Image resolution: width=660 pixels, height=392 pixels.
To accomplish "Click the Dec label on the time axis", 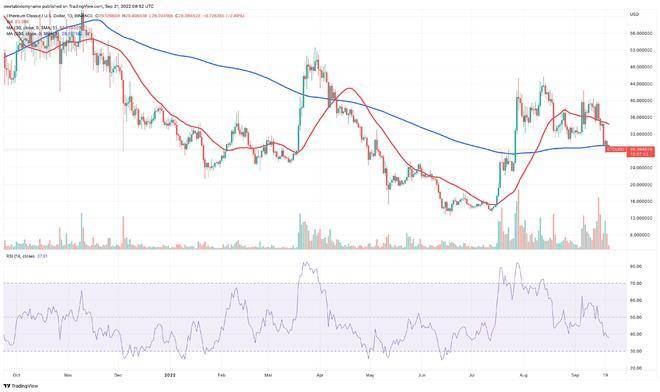I will (x=118, y=374).
